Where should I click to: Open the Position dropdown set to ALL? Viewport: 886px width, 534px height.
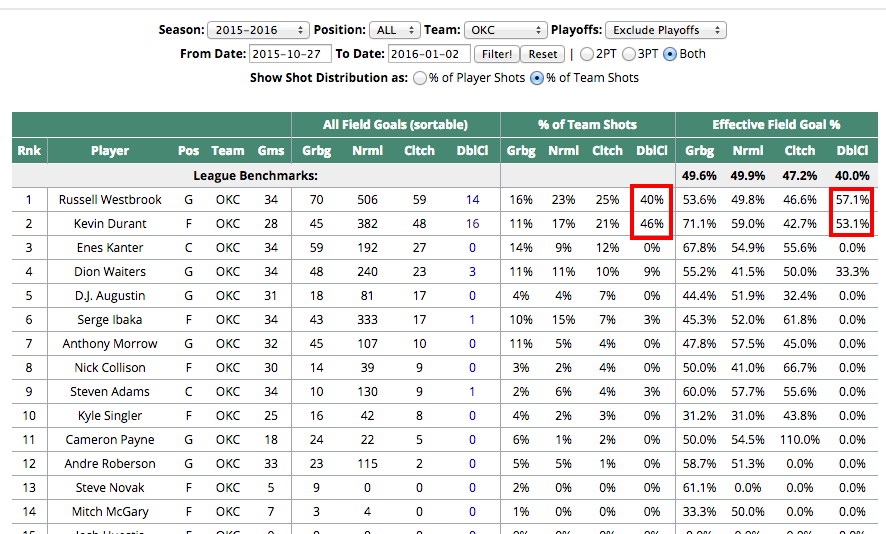click(394, 30)
